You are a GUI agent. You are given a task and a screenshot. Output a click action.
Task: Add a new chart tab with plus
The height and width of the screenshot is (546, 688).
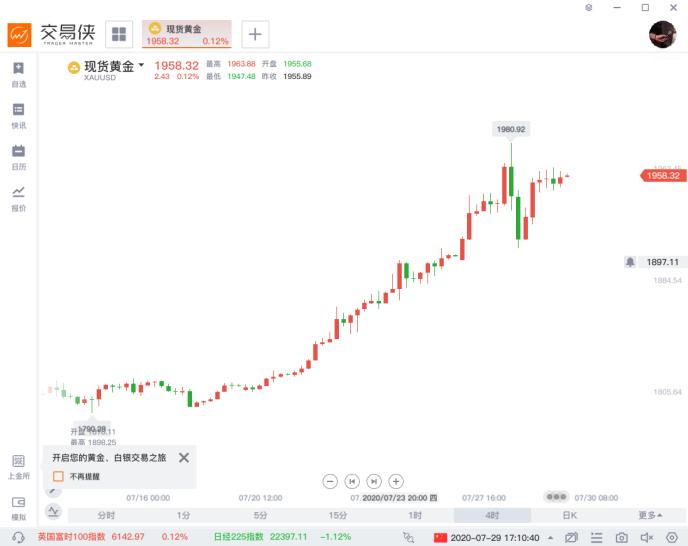(255, 34)
